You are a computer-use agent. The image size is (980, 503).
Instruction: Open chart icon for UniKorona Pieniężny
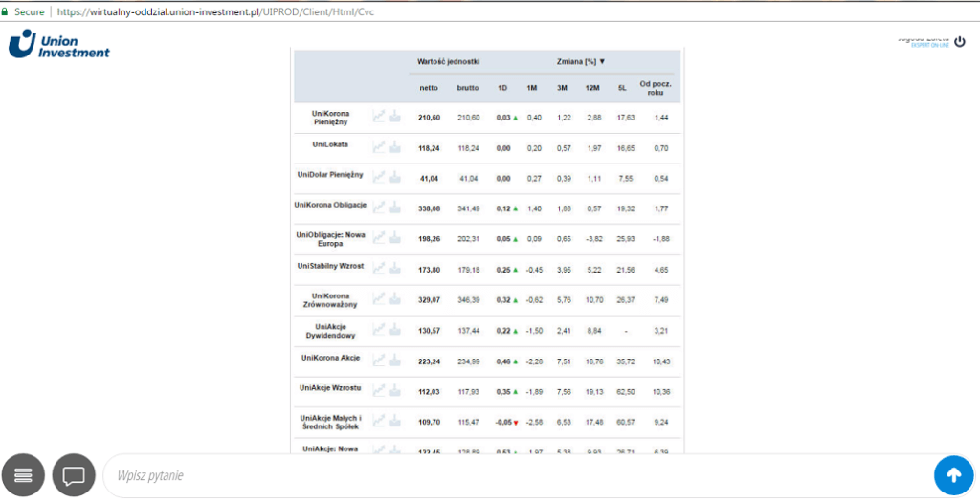380,117
